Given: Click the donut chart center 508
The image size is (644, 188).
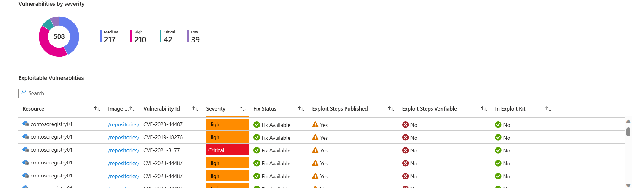Looking at the screenshot, I should [59, 36].
